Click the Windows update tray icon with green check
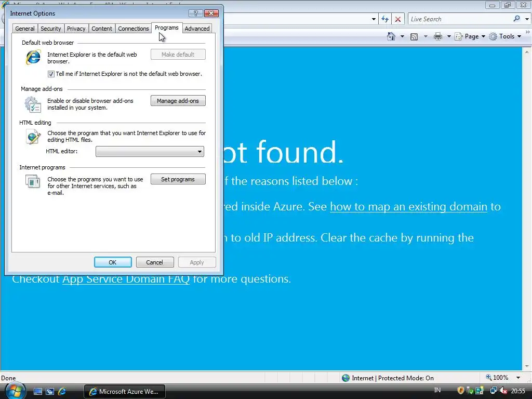 [x=470, y=391]
